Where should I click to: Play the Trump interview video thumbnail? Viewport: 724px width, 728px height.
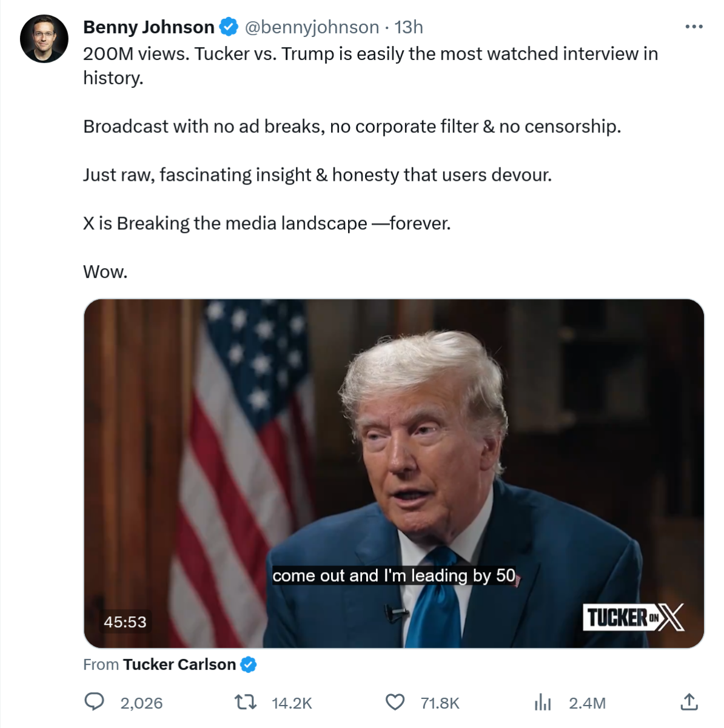(x=394, y=473)
